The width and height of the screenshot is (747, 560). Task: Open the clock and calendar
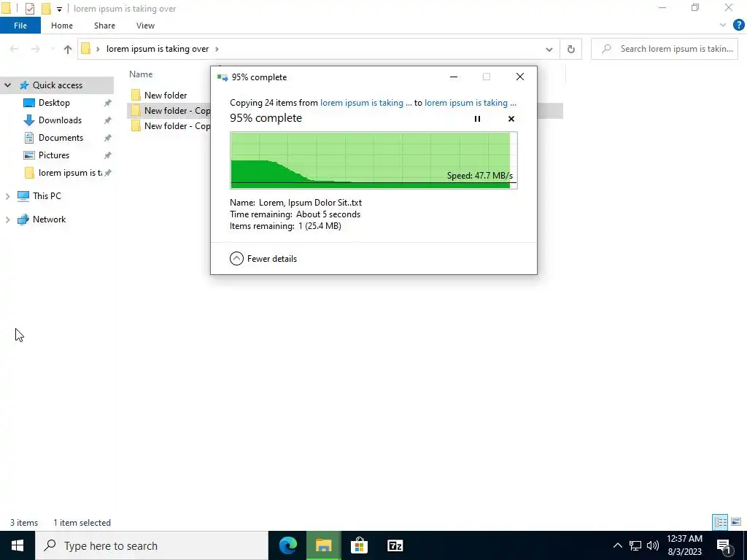684,545
